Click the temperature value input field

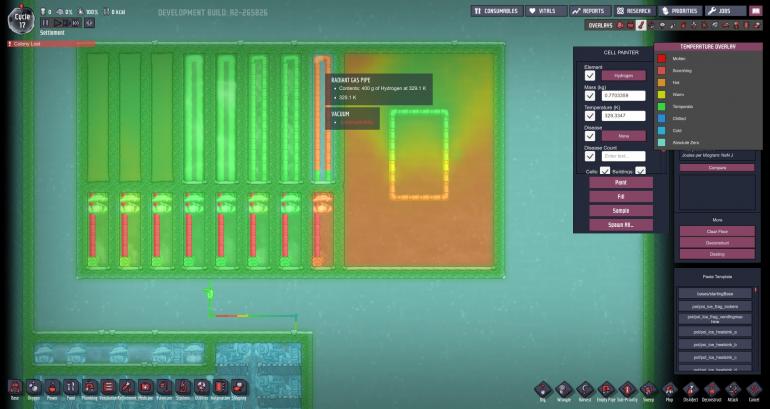(x=623, y=115)
